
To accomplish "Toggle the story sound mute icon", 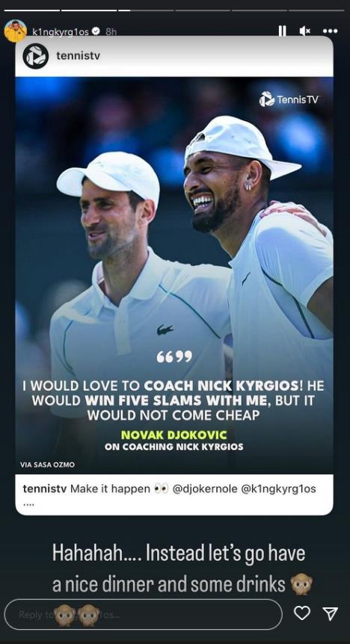I will (305, 31).
